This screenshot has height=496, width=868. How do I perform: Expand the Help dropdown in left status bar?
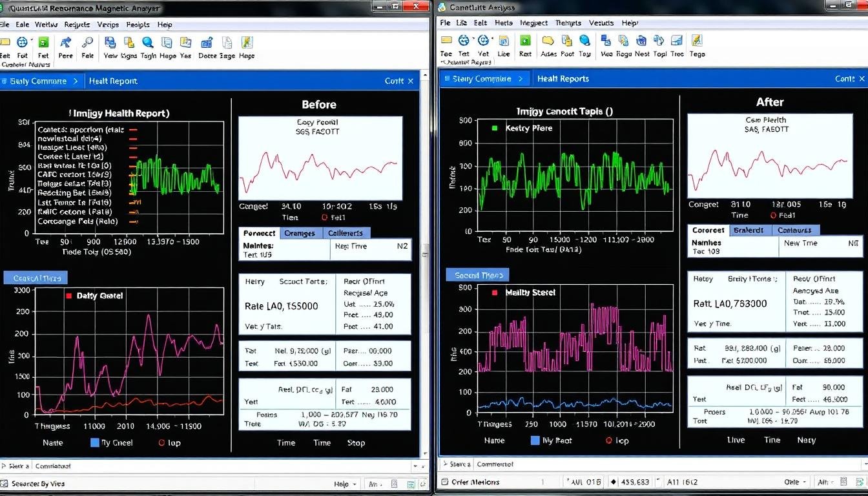[355, 484]
